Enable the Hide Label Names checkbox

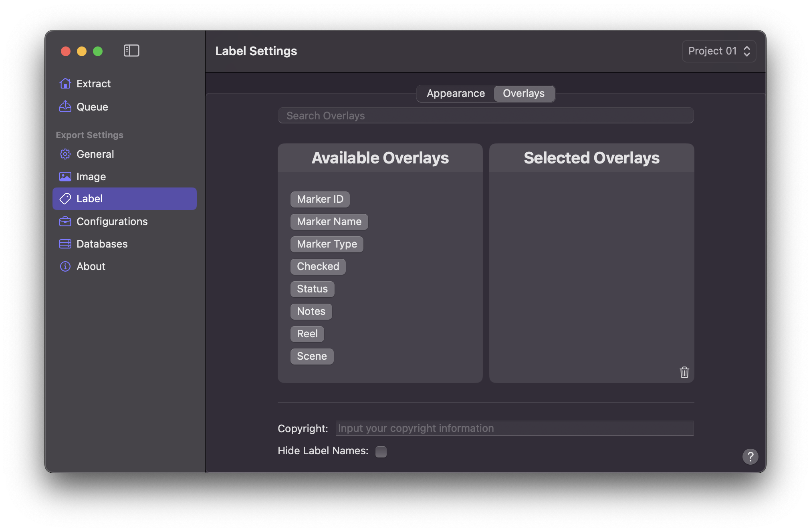tap(381, 451)
